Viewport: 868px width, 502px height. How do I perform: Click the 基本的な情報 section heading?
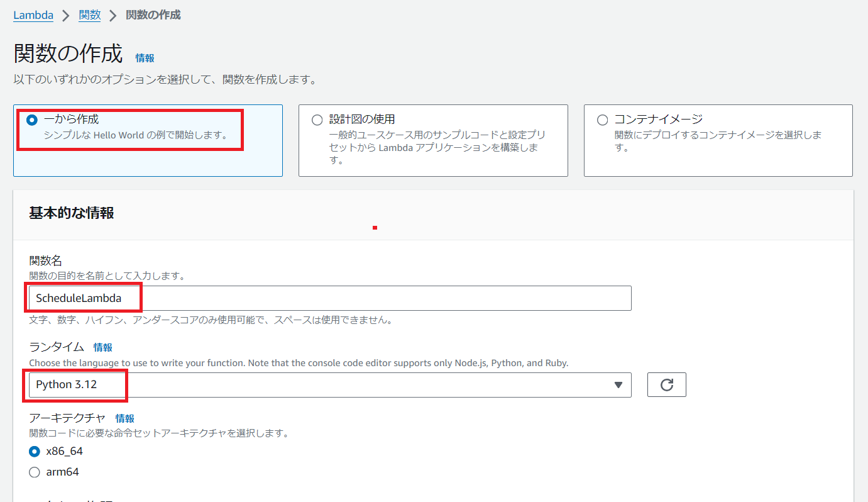point(72,213)
